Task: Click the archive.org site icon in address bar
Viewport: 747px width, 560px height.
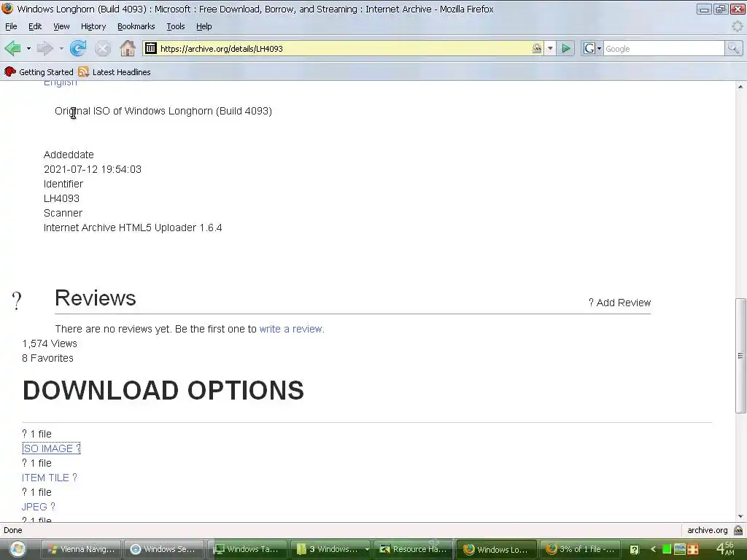Action: [x=150, y=48]
